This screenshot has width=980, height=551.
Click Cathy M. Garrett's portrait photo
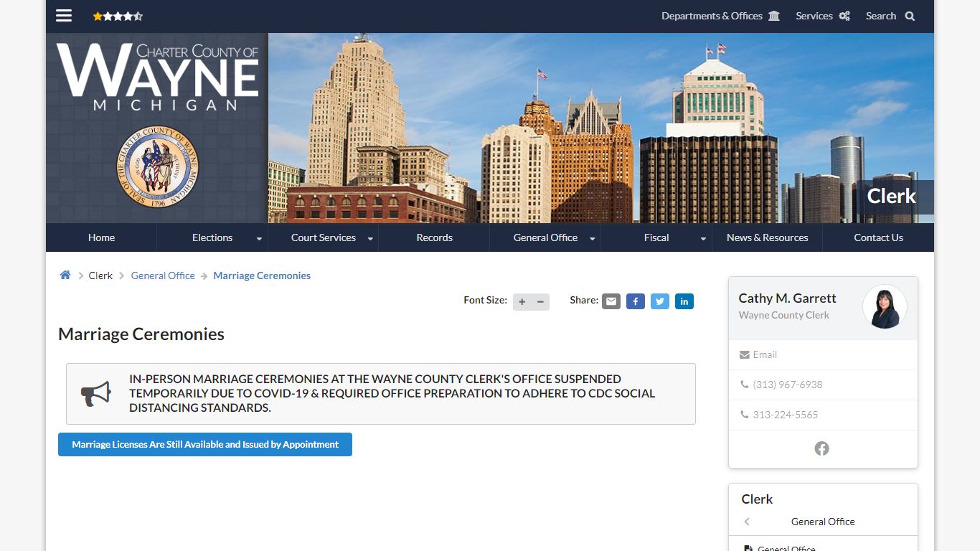point(885,307)
